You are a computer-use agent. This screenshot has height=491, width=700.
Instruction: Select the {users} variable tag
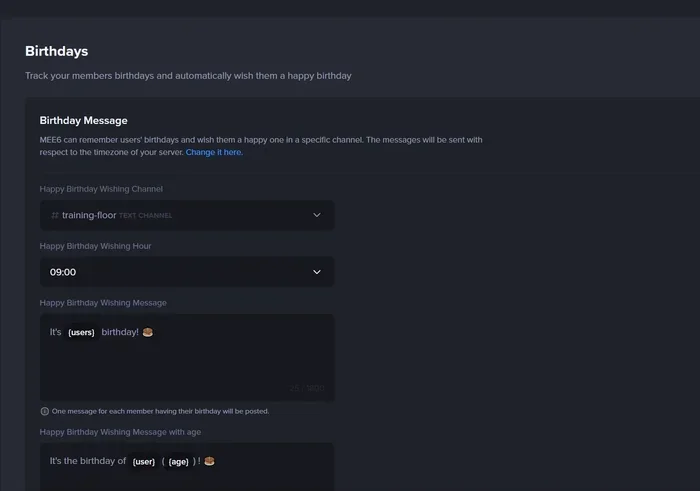click(x=81, y=333)
